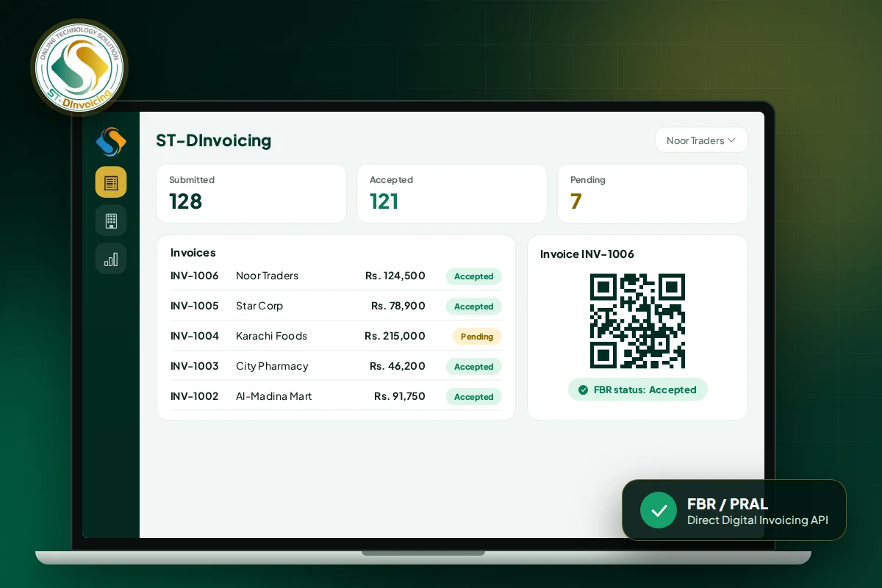Click the Invoices section heading
Screen dimensions: 882x588
point(193,253)
